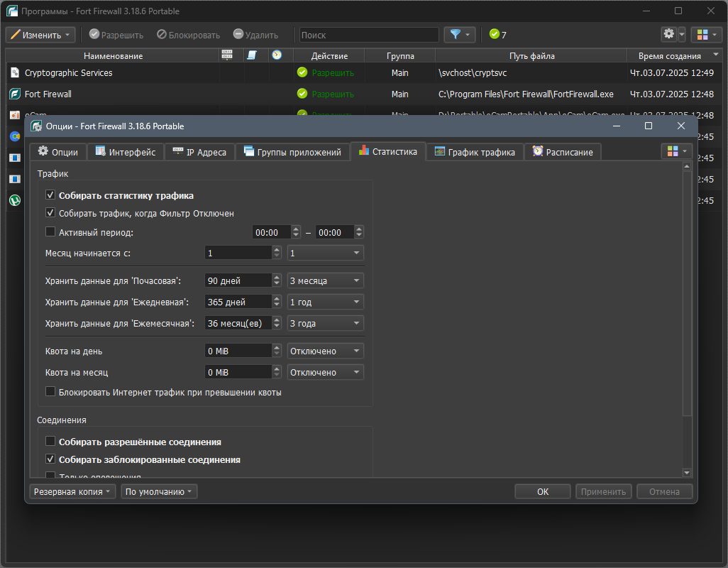Click the vertical scrollbar in Options dialog
The height and width of the screenshot is (568, 728).
(x=687, y=293)
